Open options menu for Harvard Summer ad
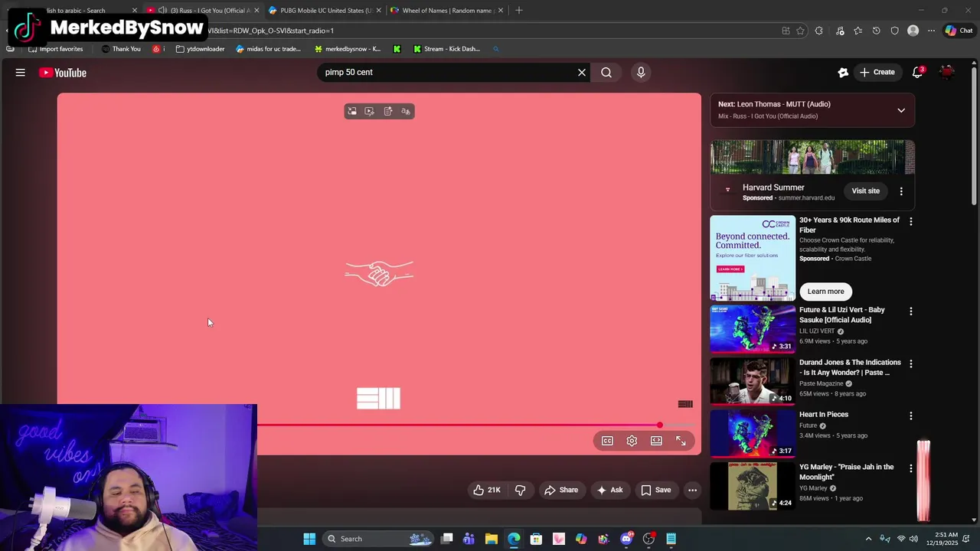Image resolution: width=980 pixels, height=551 pixels. point(901,191)
